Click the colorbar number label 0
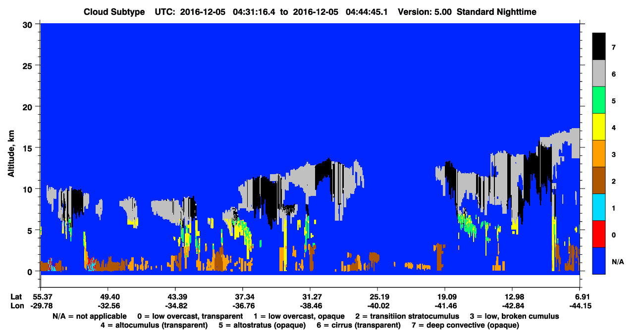Viewport: 644px width, 330px height. 614,235
